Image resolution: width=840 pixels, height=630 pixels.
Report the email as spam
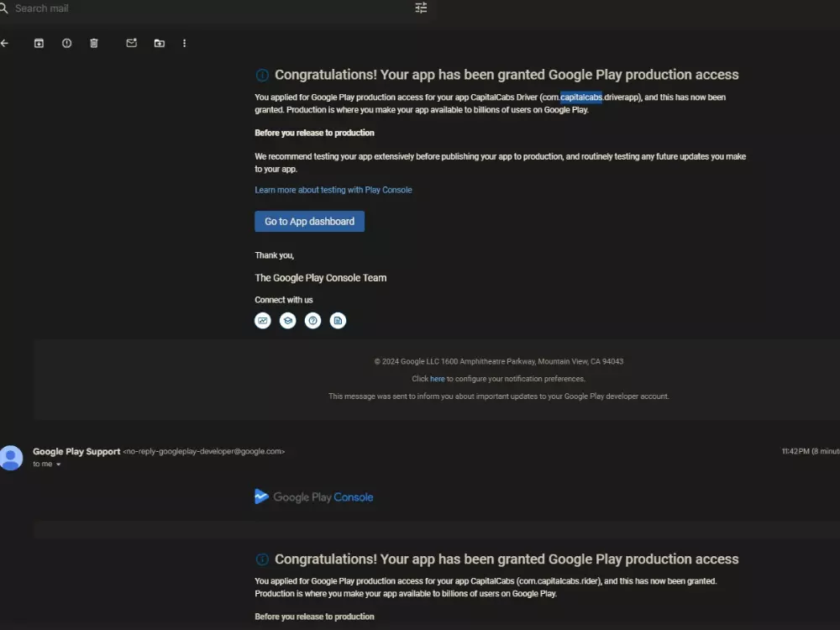tap(66, 43)
